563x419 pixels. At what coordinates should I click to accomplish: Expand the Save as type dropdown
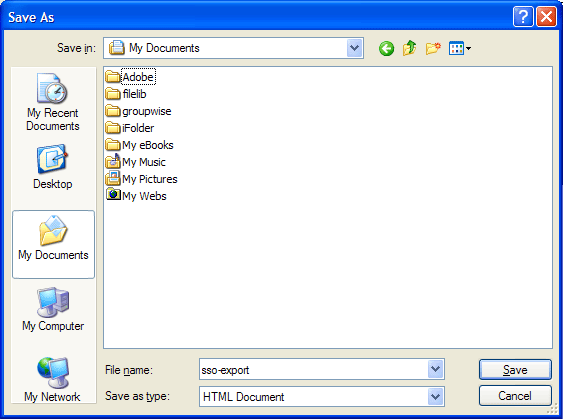tap(436, 397)
